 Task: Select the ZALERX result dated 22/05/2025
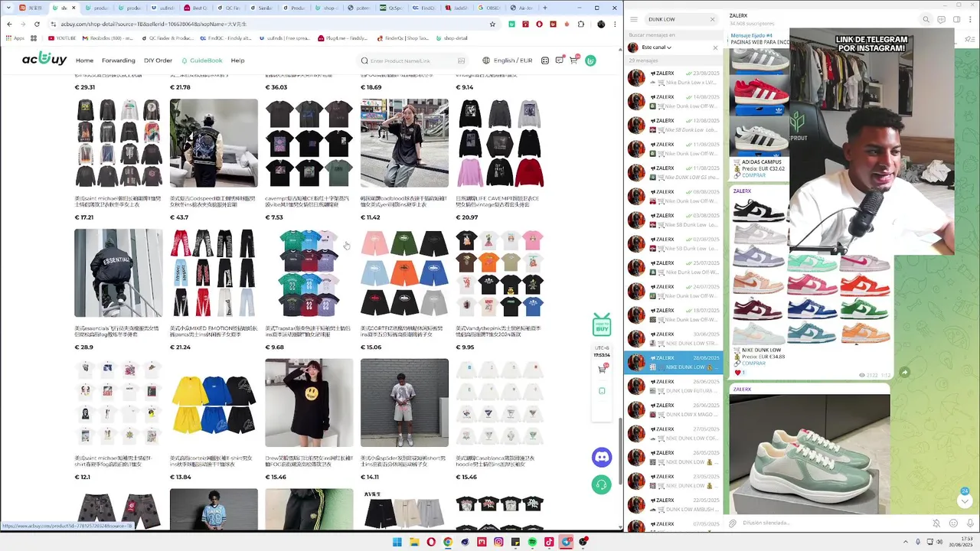coord(674,504)
